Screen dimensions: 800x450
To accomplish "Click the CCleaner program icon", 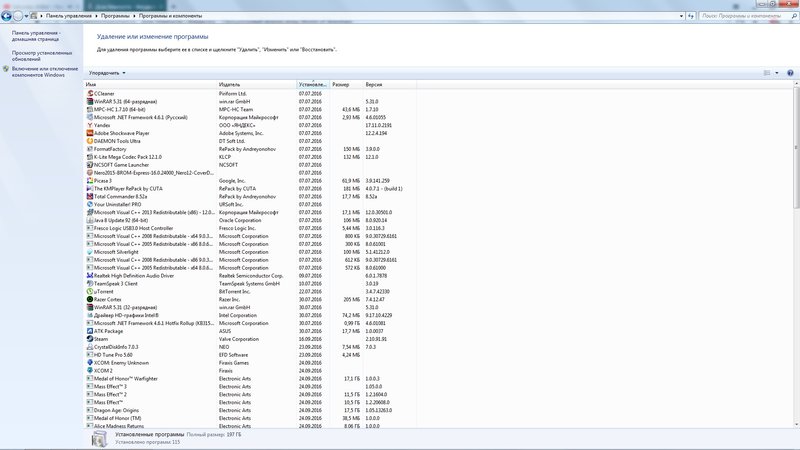I will coord(90,93).
